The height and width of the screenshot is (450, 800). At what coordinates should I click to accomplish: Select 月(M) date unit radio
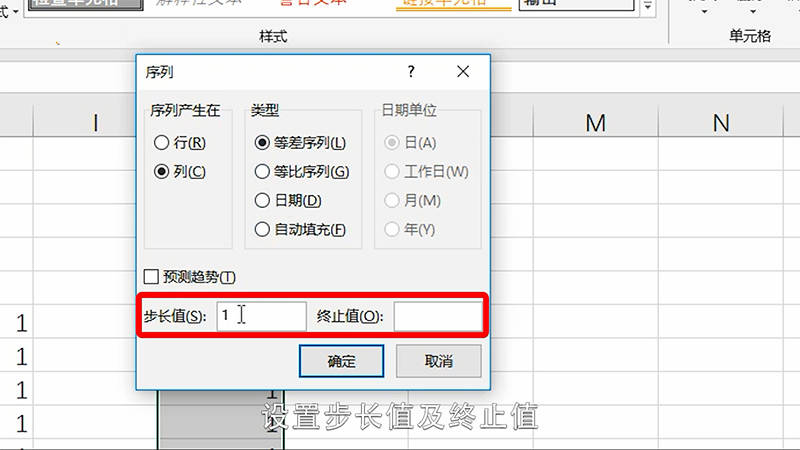392,201
